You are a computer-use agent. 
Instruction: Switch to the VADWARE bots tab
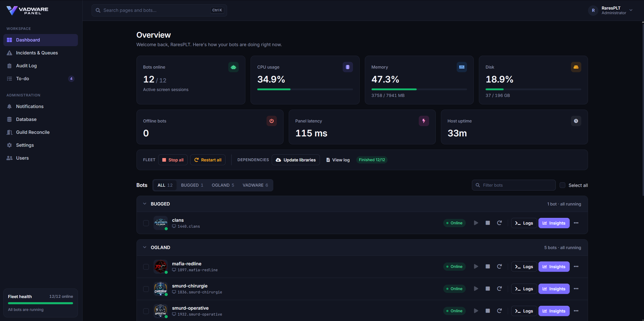coord(255,185)
